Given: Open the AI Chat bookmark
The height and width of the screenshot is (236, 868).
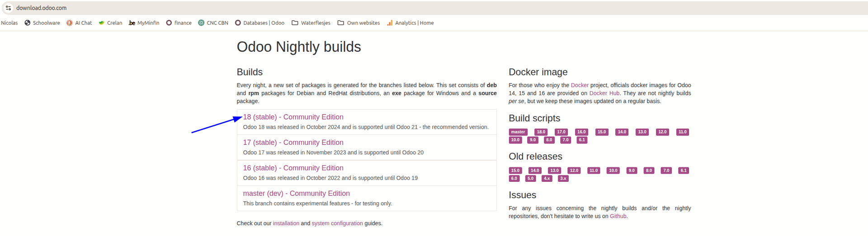Looking at the screenshot, I should (x=79, y=23).
